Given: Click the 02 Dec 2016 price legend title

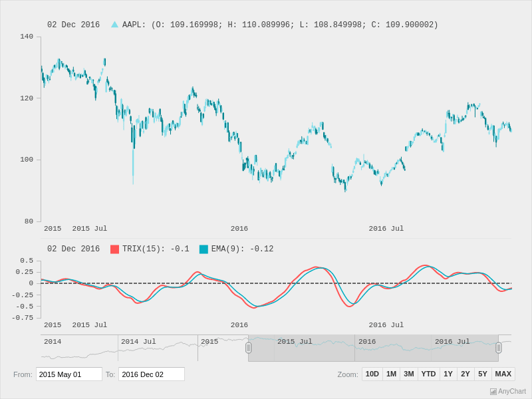Looking at the screenshot, I should (73, 25).
